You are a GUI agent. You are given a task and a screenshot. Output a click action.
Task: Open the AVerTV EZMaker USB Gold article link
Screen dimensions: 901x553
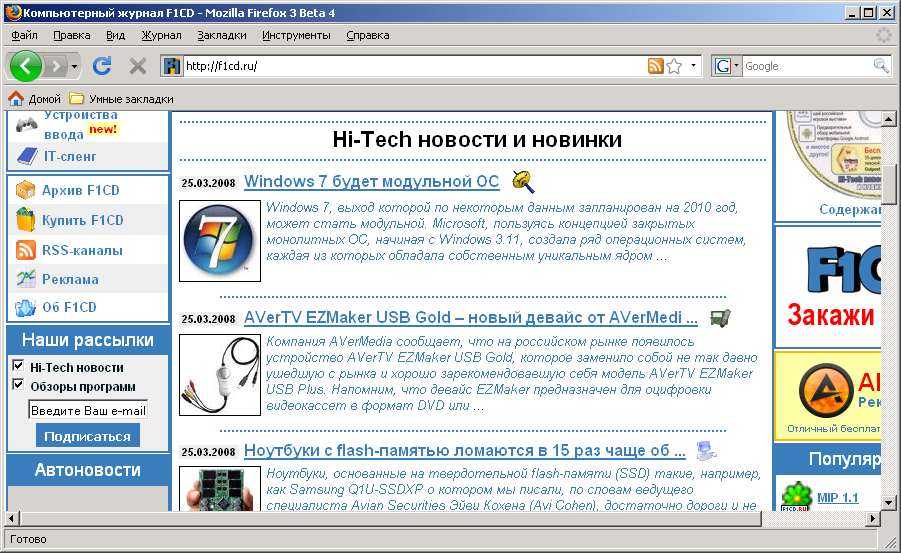(471, 317)
